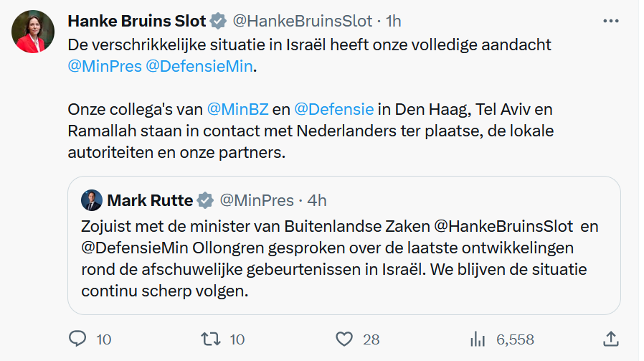Click the Mark Rutte name in quote
This screenshot has width=644, height=361.
[150, 199]
